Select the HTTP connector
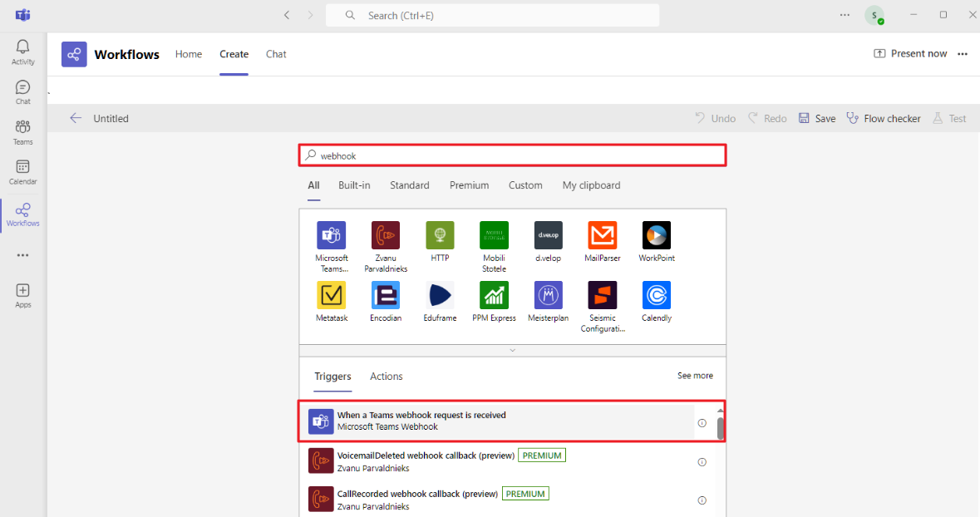Image resolution: width=980 pixels, height=517 pixels. click(x=440, y=235)
